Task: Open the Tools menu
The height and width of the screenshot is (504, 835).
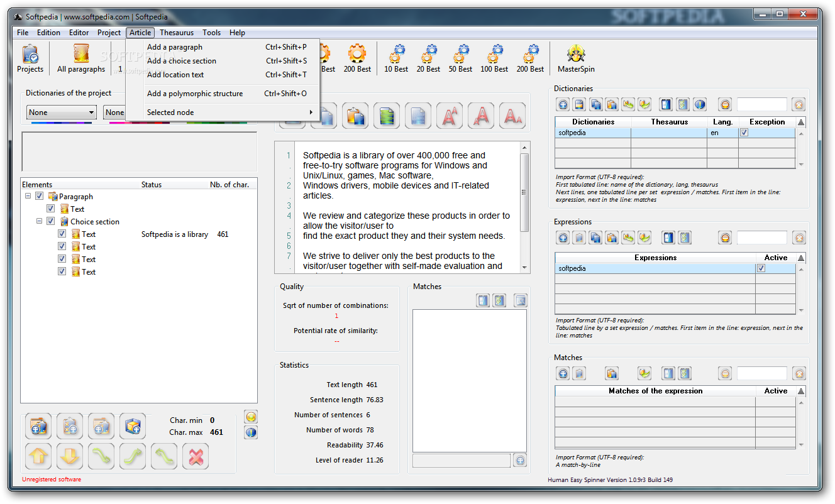Action: (x=212, y=33)
